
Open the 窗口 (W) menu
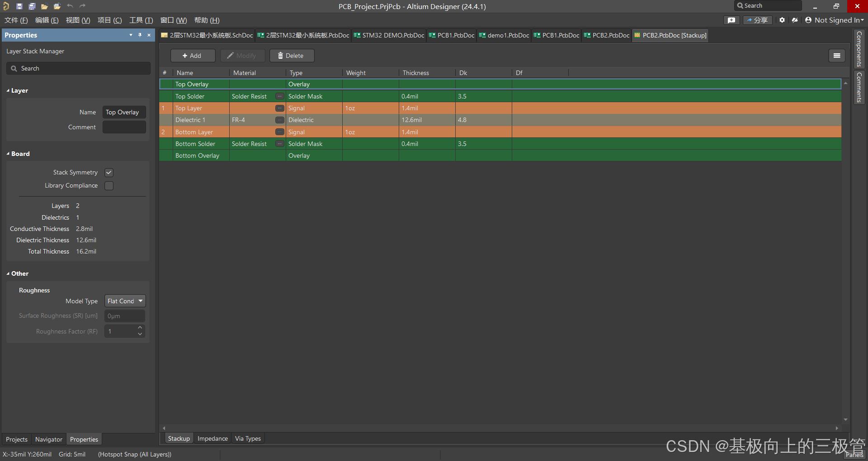[174, 20]
